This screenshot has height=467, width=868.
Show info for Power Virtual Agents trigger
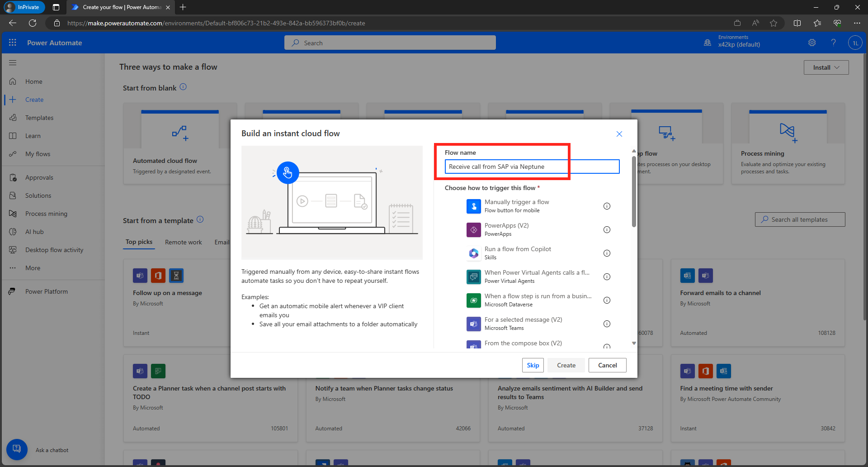tap(607, 277)
